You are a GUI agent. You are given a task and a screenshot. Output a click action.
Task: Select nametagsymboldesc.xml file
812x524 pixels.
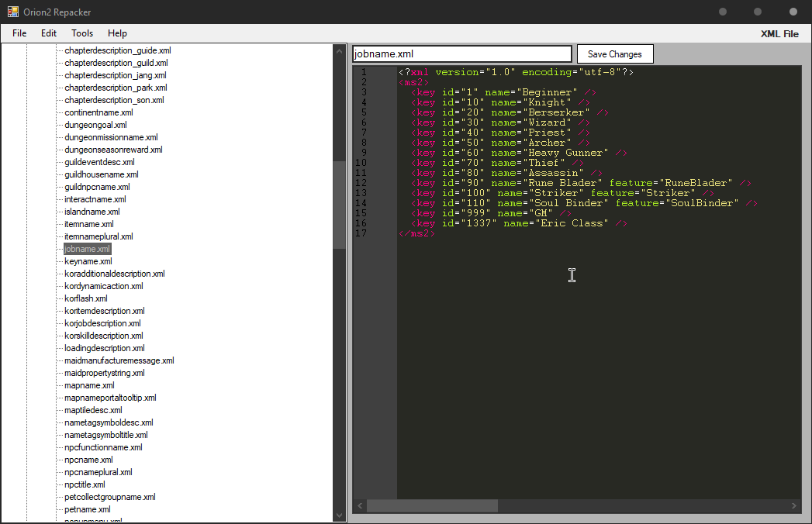[109, 423]
